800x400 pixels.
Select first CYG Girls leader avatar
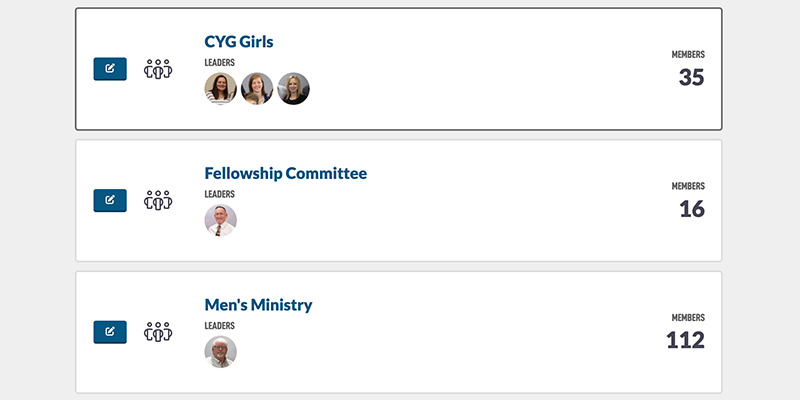[x=220, y=89]
